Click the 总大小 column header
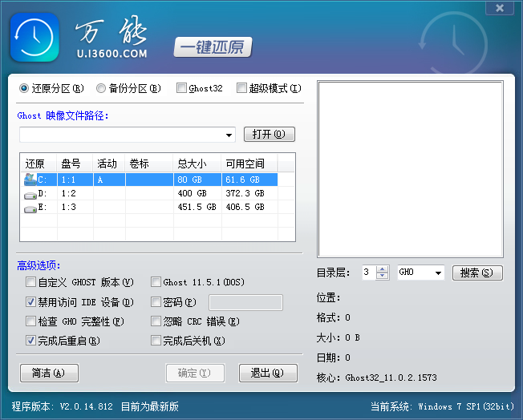Screen dimensions: 523x420 click(x=197, y=164)
